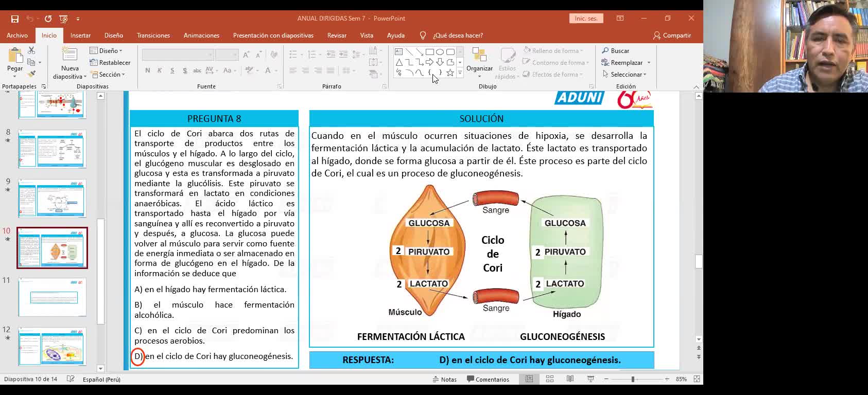This screenshot has height=395, width=868.
Task: Click the Cut scissors icon
Action: coord(31,50)
